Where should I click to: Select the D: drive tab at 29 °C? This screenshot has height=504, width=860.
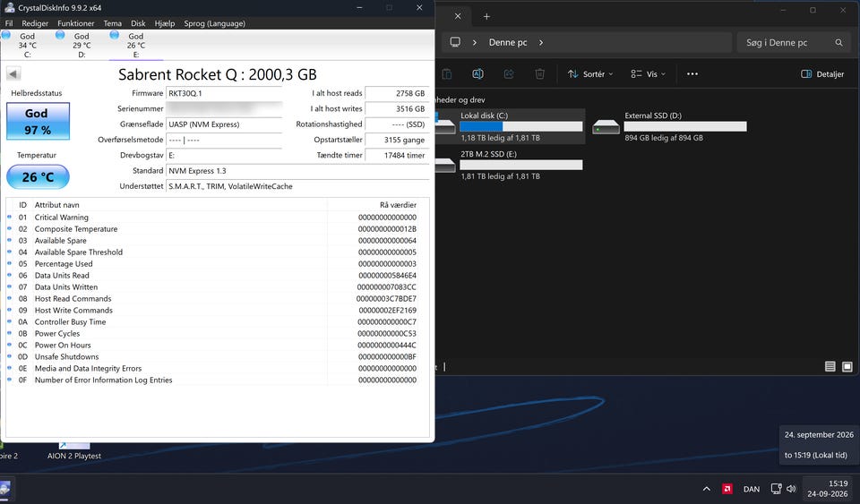82,45
